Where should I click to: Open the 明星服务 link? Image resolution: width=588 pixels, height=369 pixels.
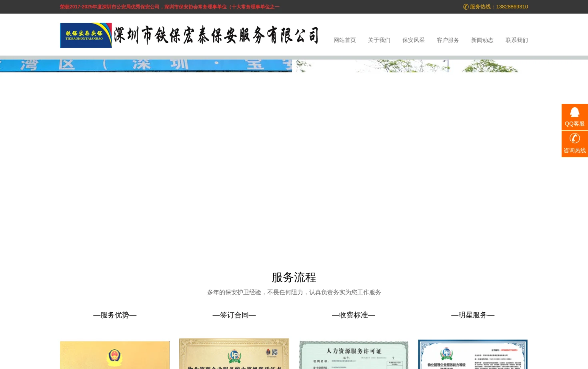[x=473, y=315]
